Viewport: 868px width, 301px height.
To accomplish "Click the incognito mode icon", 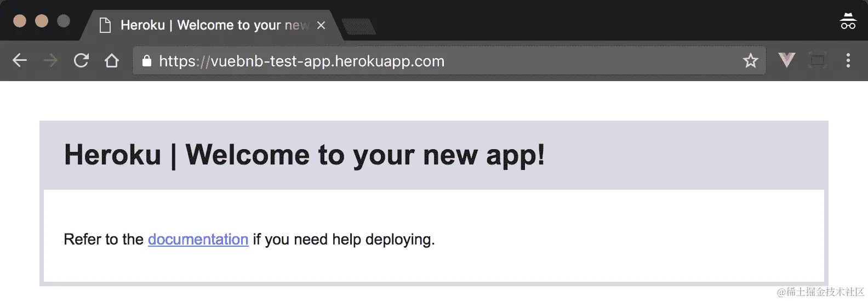I will 848,21.
